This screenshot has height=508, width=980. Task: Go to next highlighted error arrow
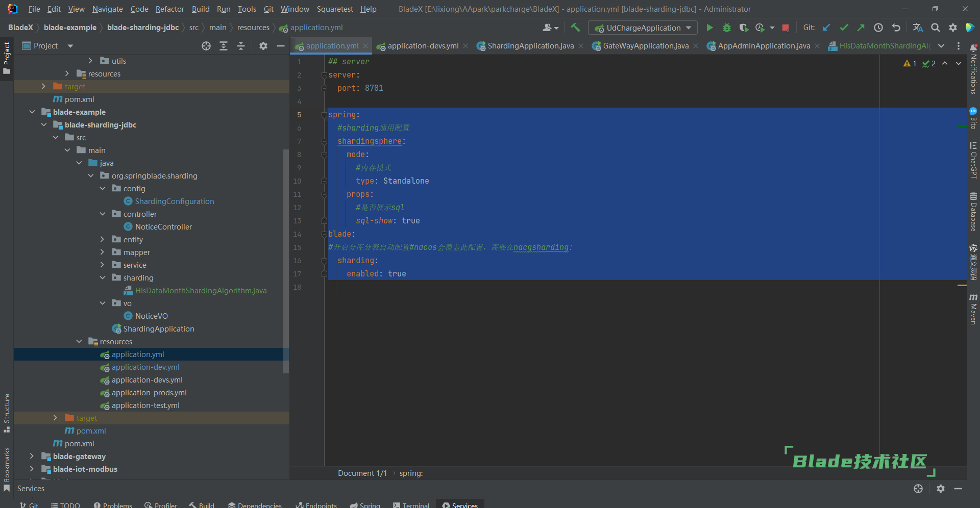coord(959,63)
